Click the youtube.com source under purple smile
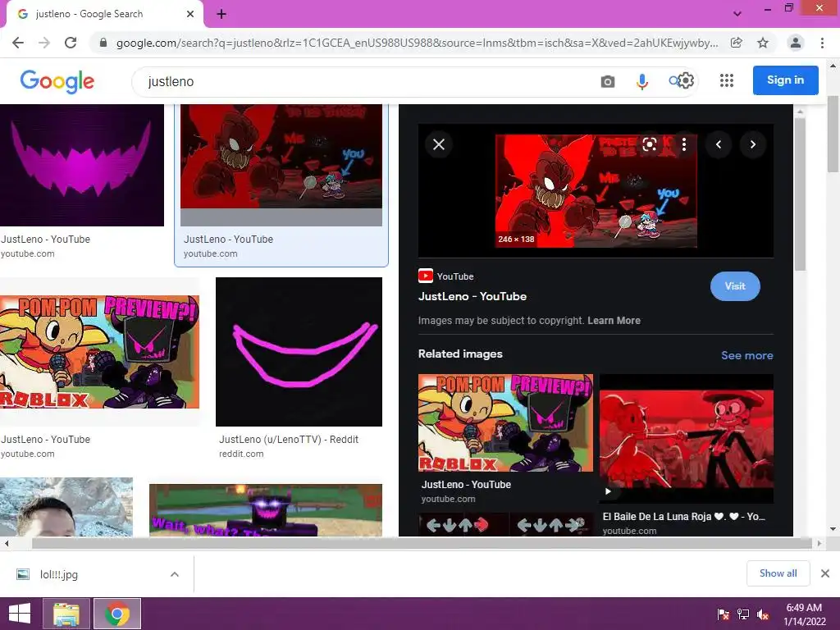The width and height of the screenshot is (840, 630). tap(27, 254)
